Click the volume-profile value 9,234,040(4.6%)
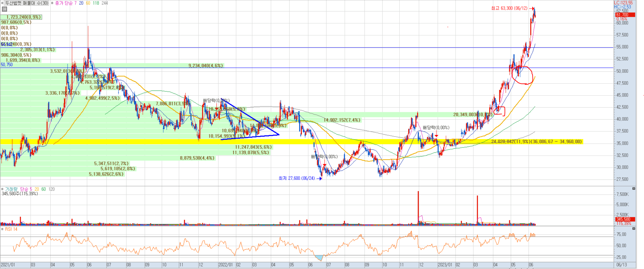Image resolution: width=644 pixels, height=269 pixels. point(206,66)
